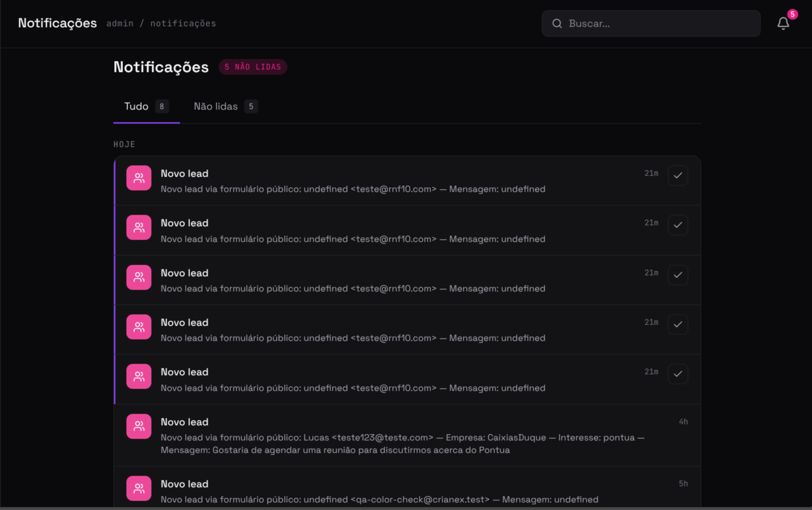This screenshot has width=812, height=510.
Task: Click the search magnifier icon
Action: pyautogui.click(x=557, y=23)
